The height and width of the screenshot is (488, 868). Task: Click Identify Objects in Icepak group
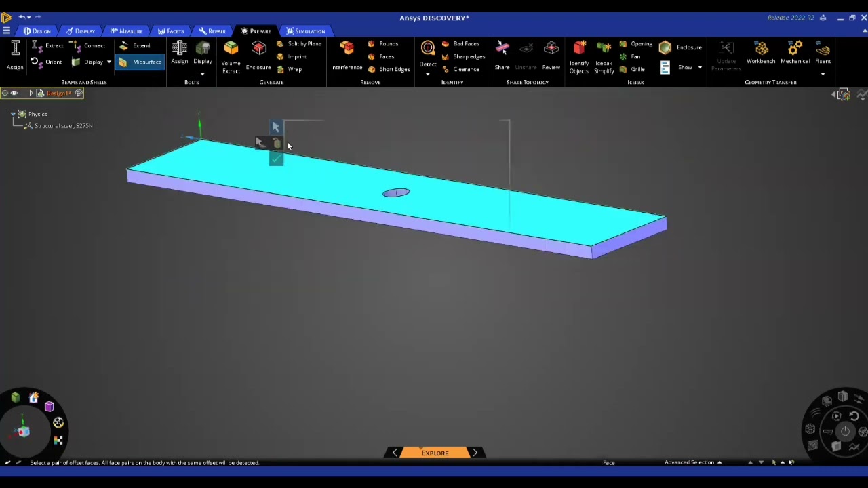click(579, 57)
